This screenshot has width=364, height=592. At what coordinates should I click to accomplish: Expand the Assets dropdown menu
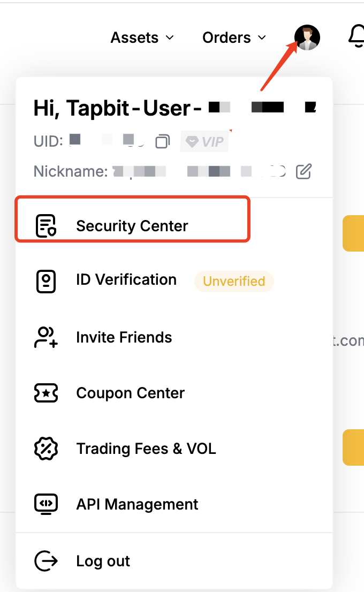tap(142, 38)
